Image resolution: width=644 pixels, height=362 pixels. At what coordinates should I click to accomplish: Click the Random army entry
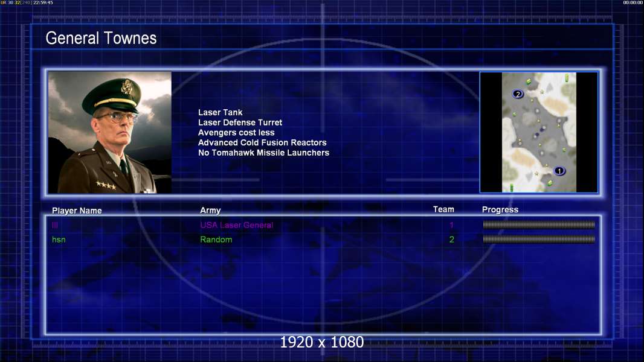tap(216, 240)
